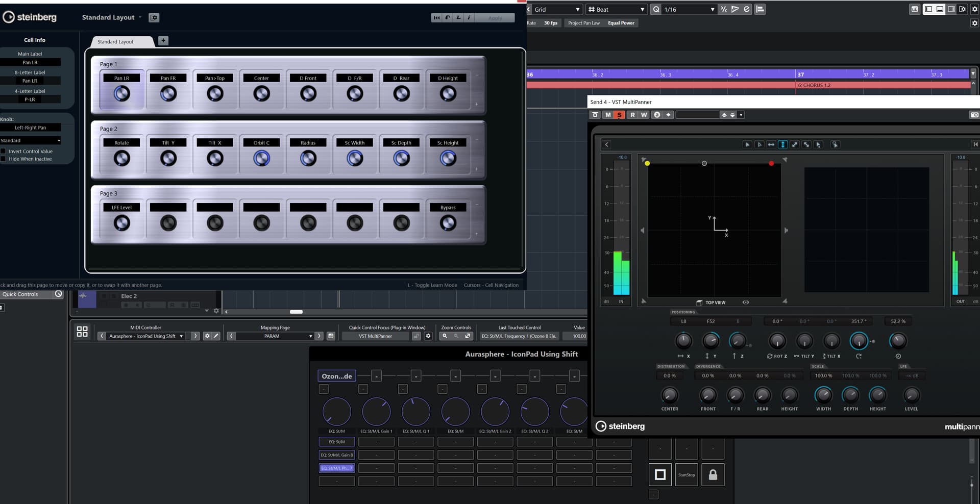Click the Steinberg logo in the remote editor
The width and height of the screenshot is (980, 504).
click(30, 17)
